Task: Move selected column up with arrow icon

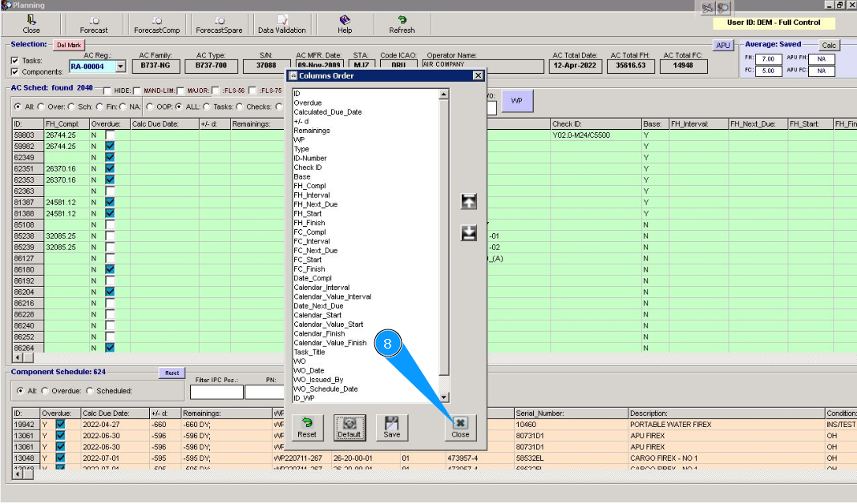Action: [469, 202]
